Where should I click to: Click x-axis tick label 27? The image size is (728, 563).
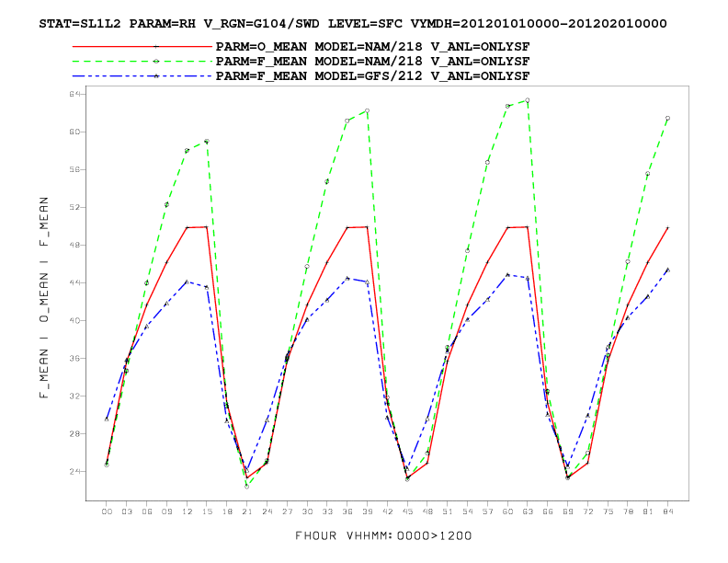click(287, 511)
